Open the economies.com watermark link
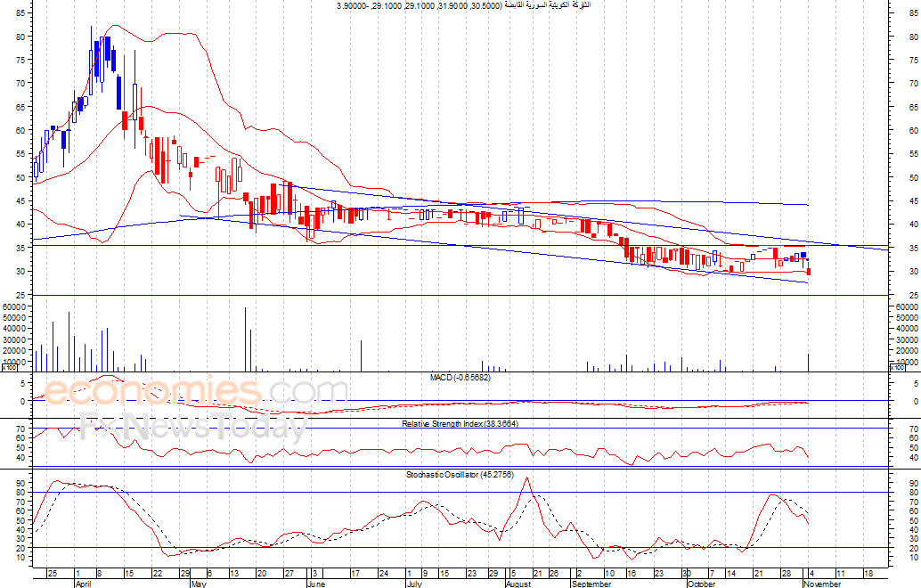The height and width of the screenshot is (588, 921). (x=196, y=392)
